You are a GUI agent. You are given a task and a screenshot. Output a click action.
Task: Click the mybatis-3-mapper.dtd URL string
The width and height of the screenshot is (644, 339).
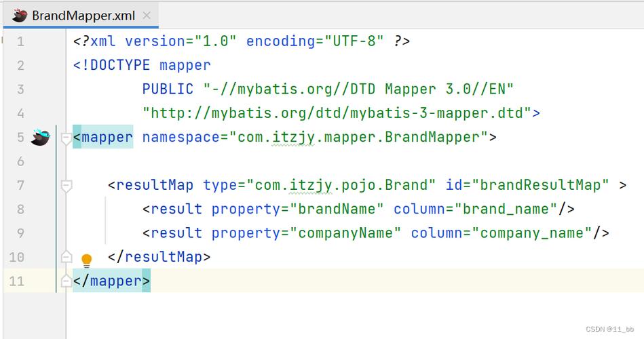click(x=337, y=113)
